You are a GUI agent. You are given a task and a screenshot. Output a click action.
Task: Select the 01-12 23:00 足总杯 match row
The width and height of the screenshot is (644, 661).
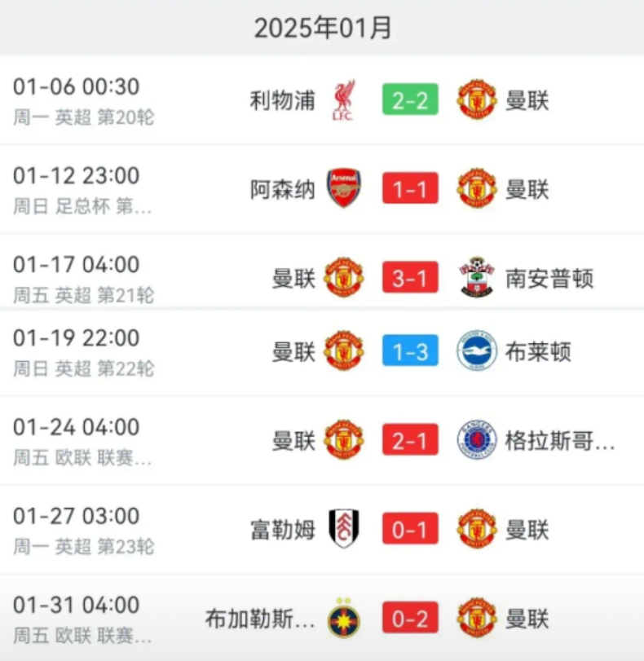click(322, 189)
